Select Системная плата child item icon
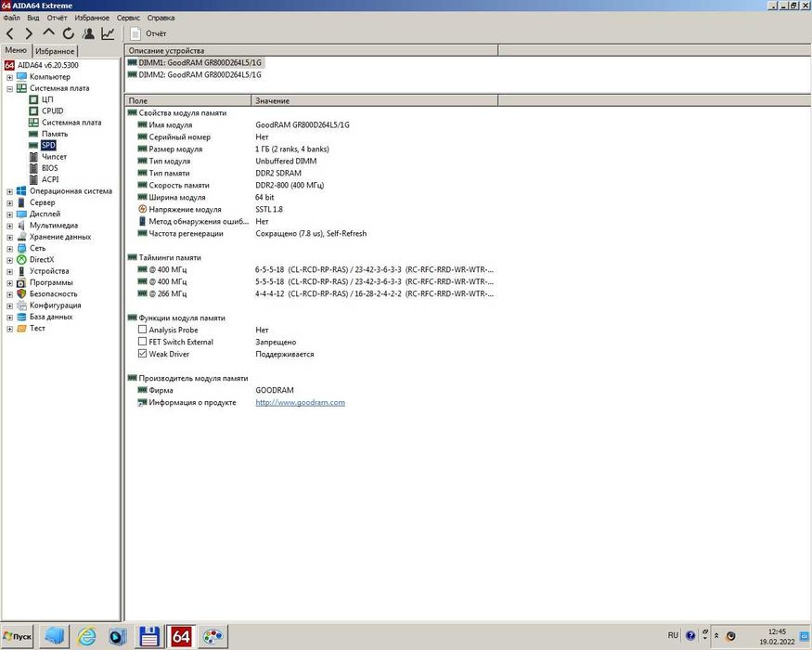This screenshot has height=650, width=812. tap(33, 123)
